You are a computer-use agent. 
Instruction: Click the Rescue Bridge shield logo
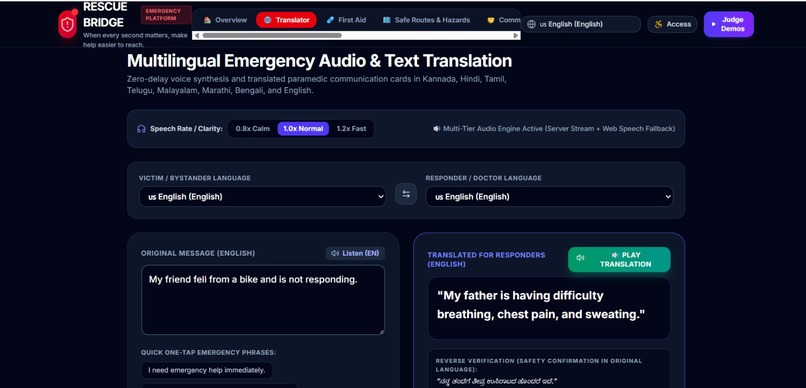click(67, 24)
